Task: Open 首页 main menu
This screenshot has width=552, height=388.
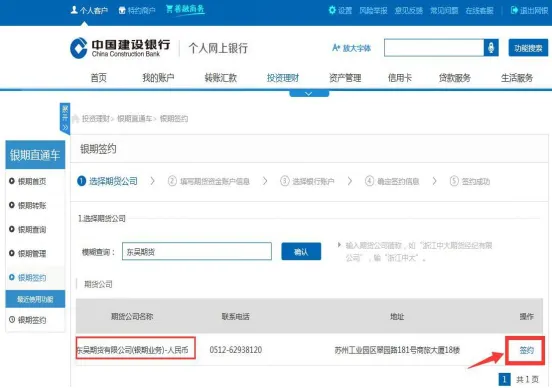Action: click(99, 77)
